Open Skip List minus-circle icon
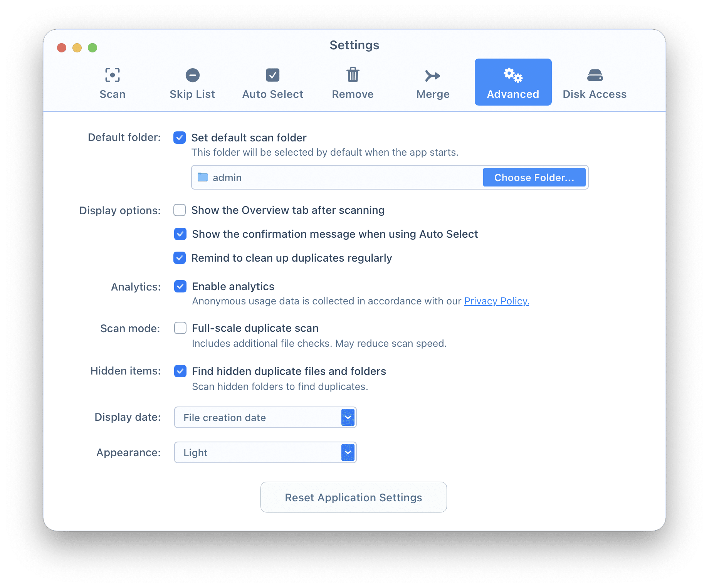 point(192,75)
